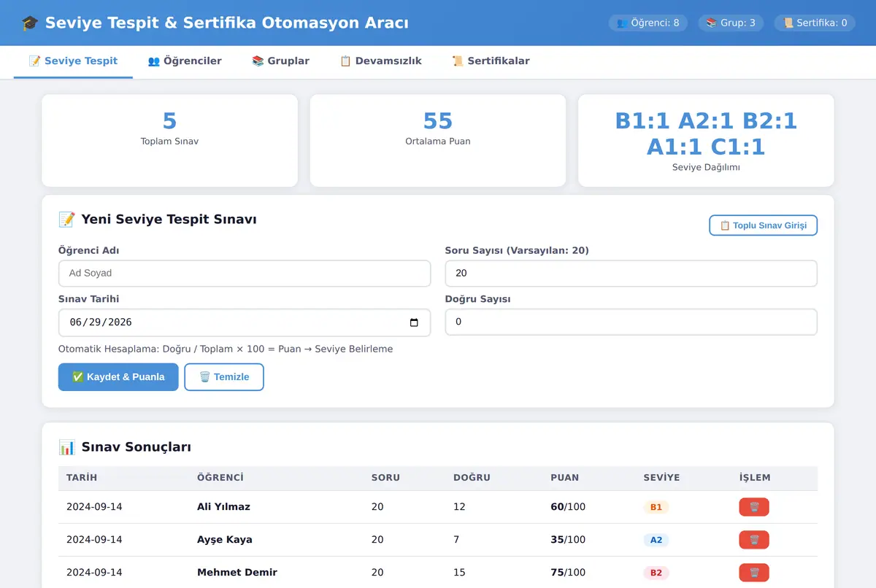Screen dimensions: 876x588
Task: Click the Sınav Sonuçları heading
Action: (x=125, y=447)
